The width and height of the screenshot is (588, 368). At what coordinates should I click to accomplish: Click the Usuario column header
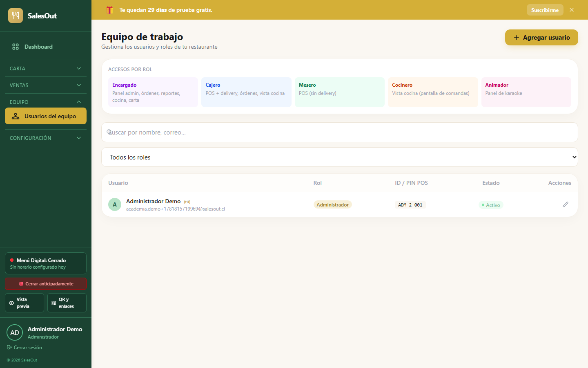118,183
